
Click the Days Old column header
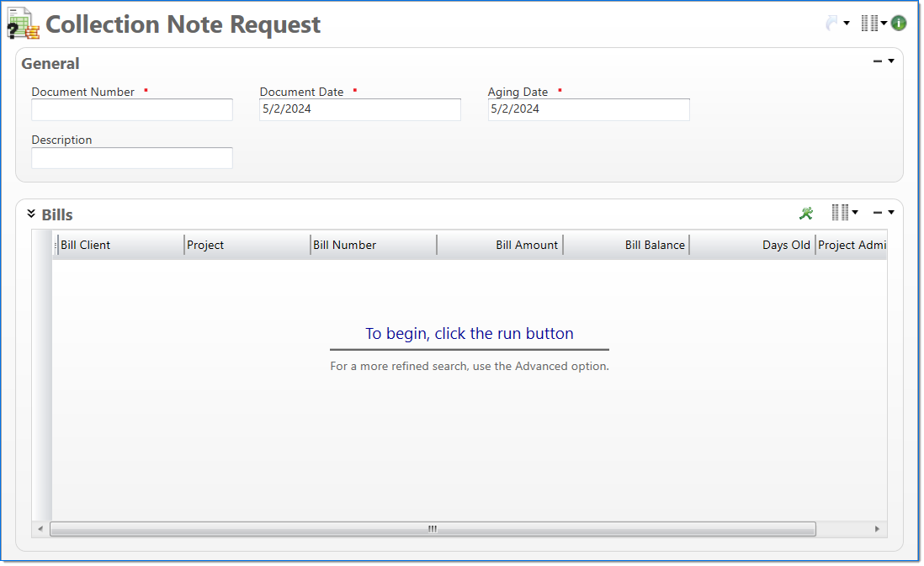(x=753, y=245)
